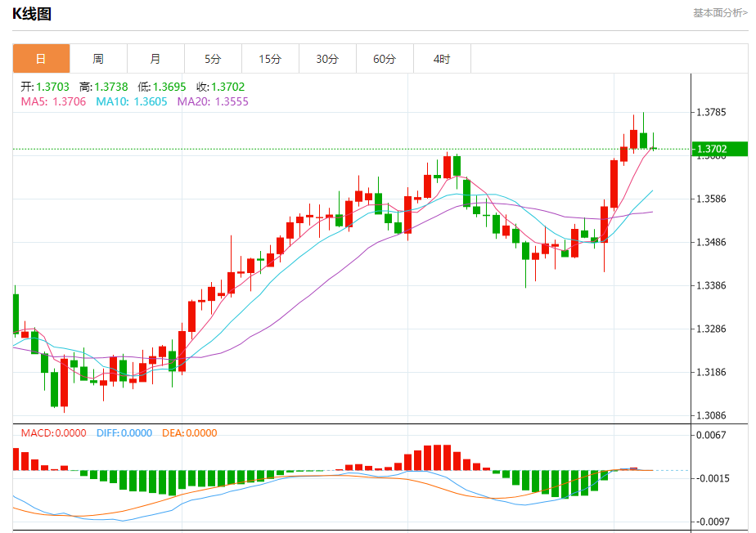Open the 60分 interval tab
This screenshot has width=756, height=533.
[385, 59]
